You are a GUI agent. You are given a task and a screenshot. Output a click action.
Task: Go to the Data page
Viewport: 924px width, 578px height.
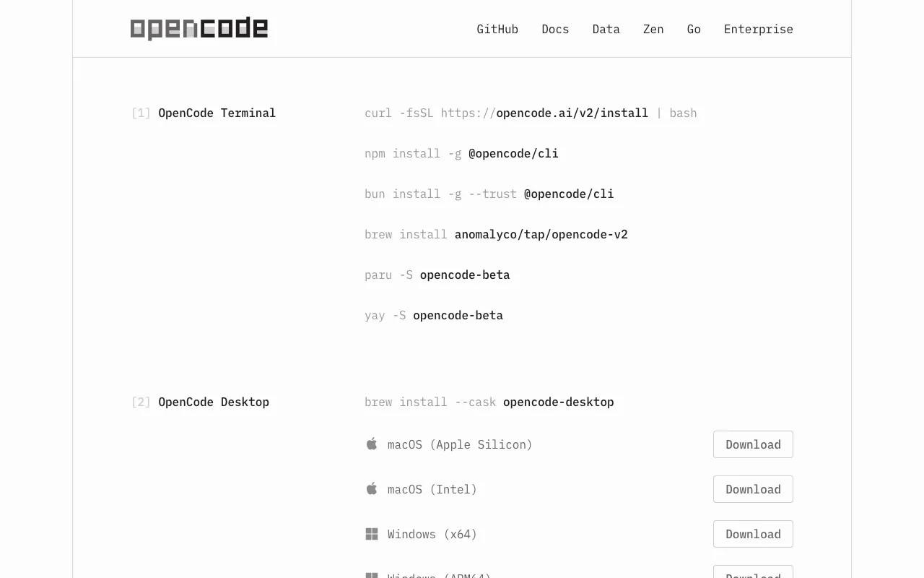[x=606, y=29]
